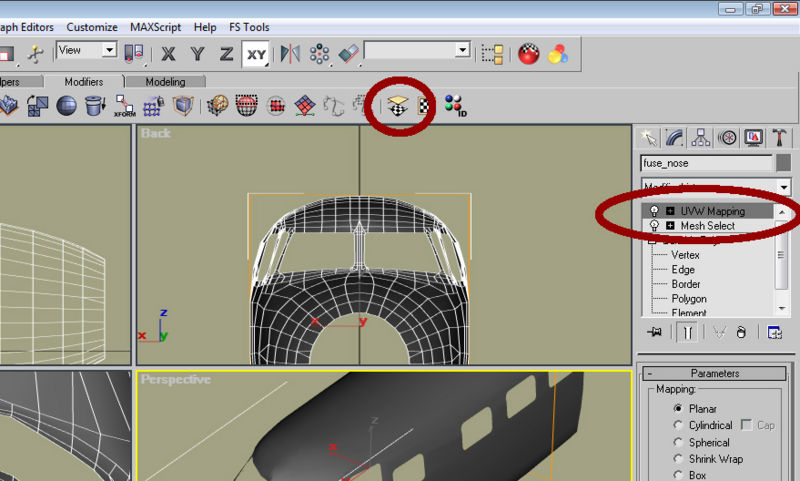Apply the Unwrap UVW checkered icon
The height and width of the screenshot is (481, 800).
(423, 106)
